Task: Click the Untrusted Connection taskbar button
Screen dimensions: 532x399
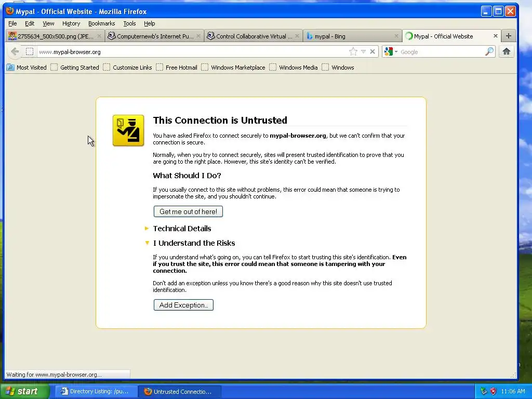Action: (x=180, y=391)
